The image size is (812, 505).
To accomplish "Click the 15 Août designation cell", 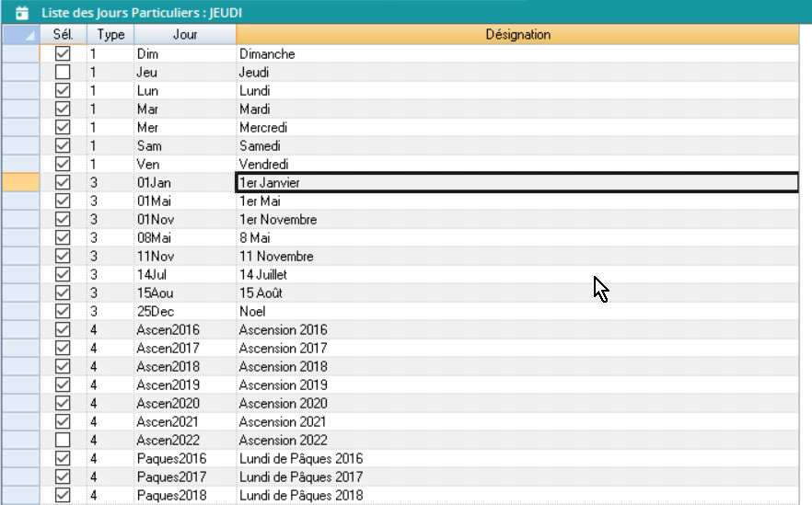I will click(x=516, y=293).
